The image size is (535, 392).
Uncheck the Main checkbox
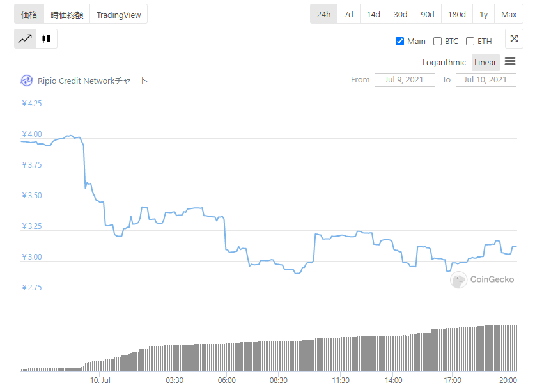point(399,42)
